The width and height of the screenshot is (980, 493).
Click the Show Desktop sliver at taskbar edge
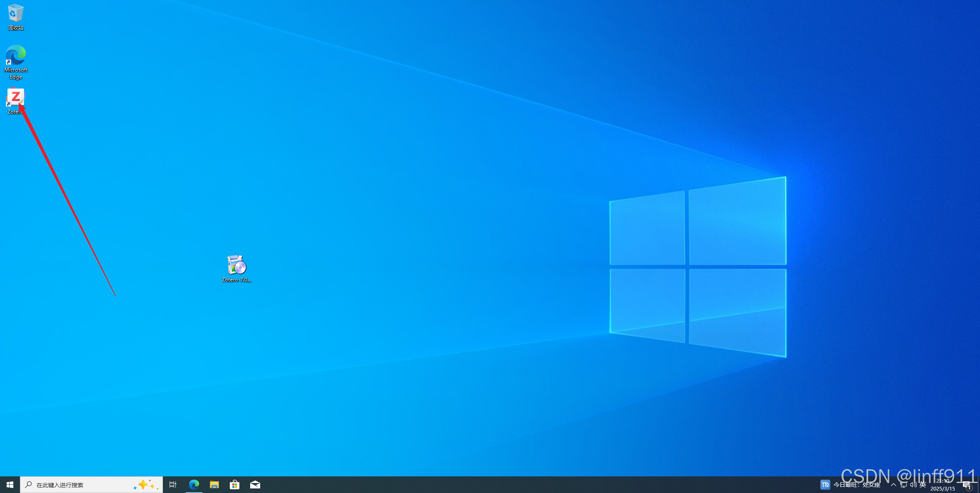[978, 485]
